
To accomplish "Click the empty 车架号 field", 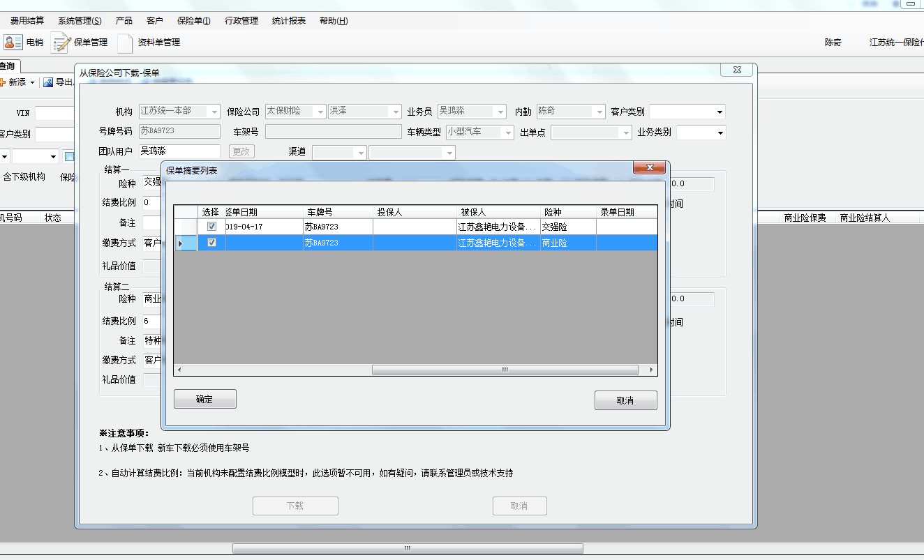I will 334,131.
